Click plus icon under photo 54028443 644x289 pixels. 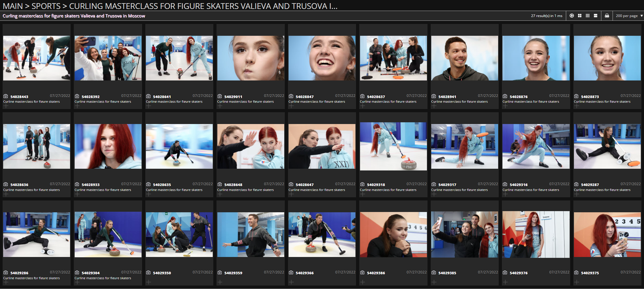[x=6, y=106]
